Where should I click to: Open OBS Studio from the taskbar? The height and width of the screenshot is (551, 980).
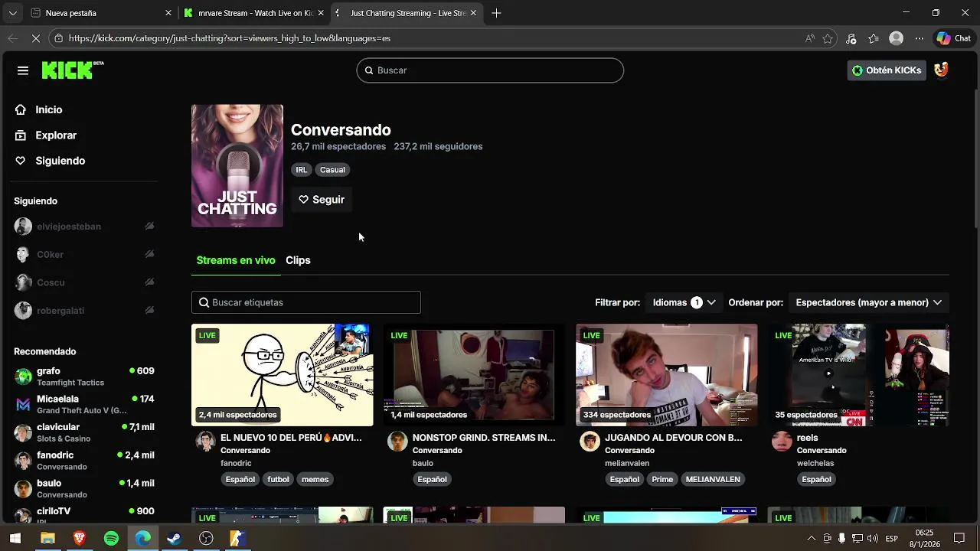[206, 539]
